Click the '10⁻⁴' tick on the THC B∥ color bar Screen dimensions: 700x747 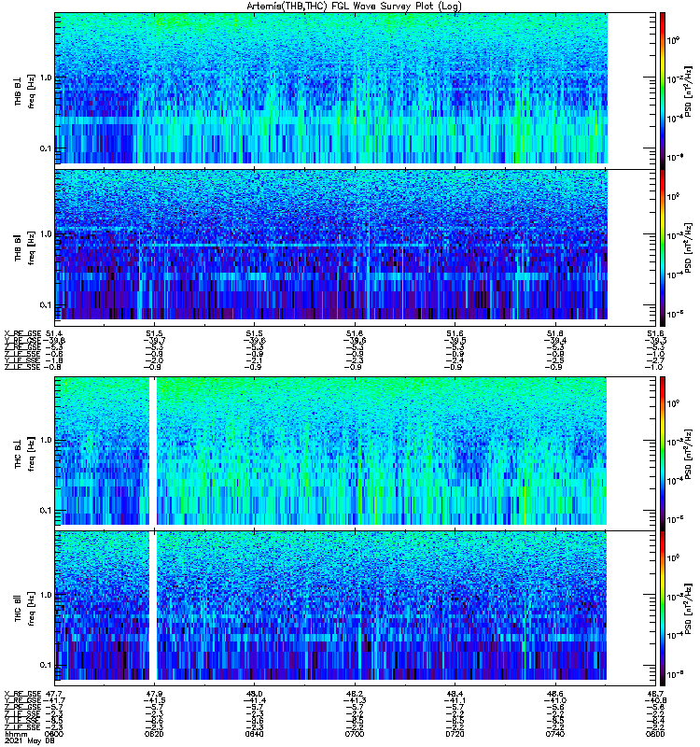[675, 635]
